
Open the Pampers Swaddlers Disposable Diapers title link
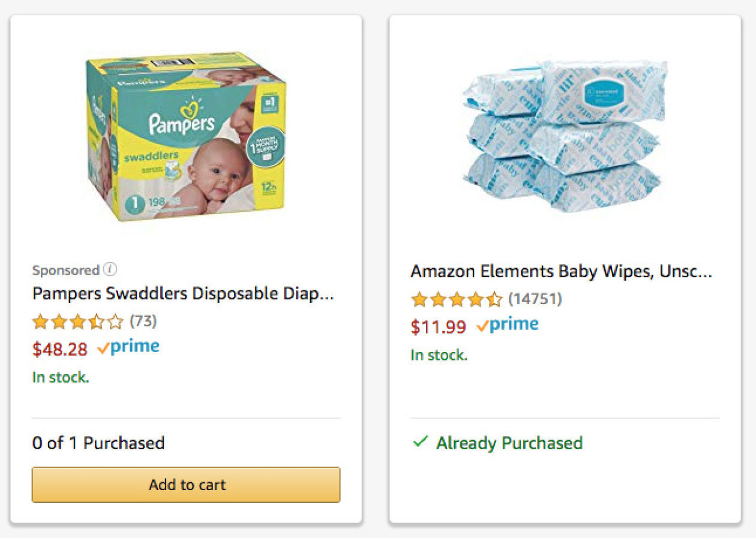pyautogui.click(x=183, y=294)
